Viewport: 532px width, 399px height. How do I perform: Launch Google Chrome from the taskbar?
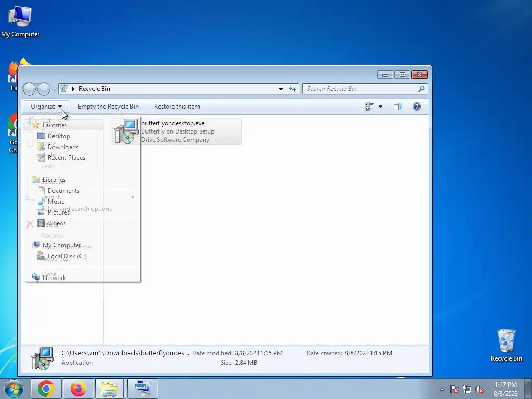click(x=46, y=389)
